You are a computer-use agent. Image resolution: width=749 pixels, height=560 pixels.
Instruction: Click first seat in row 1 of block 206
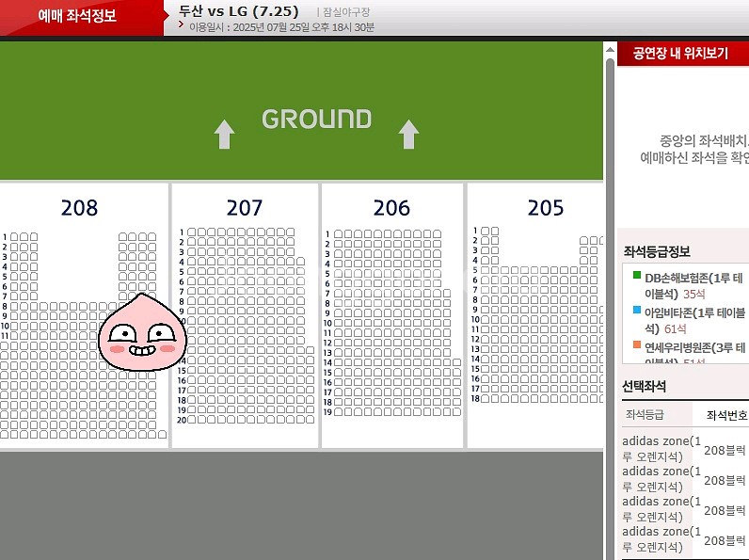point(338,234)
